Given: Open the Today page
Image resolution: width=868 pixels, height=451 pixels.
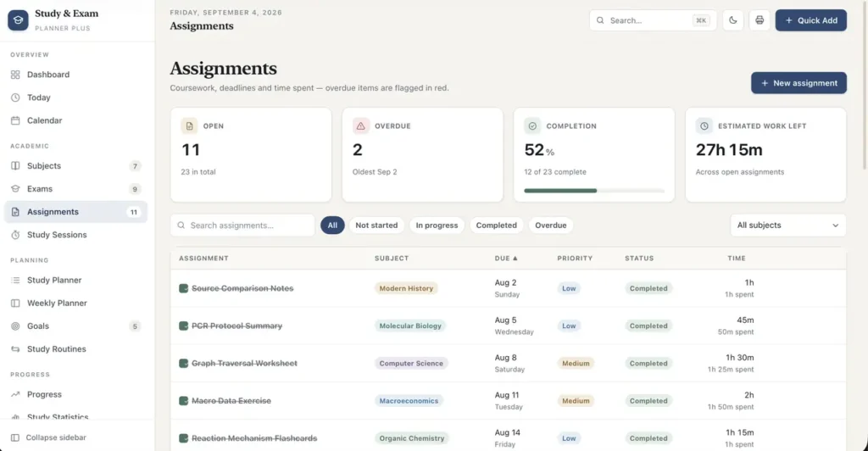Looking at the screenshot, I should [x=75, y=97].
